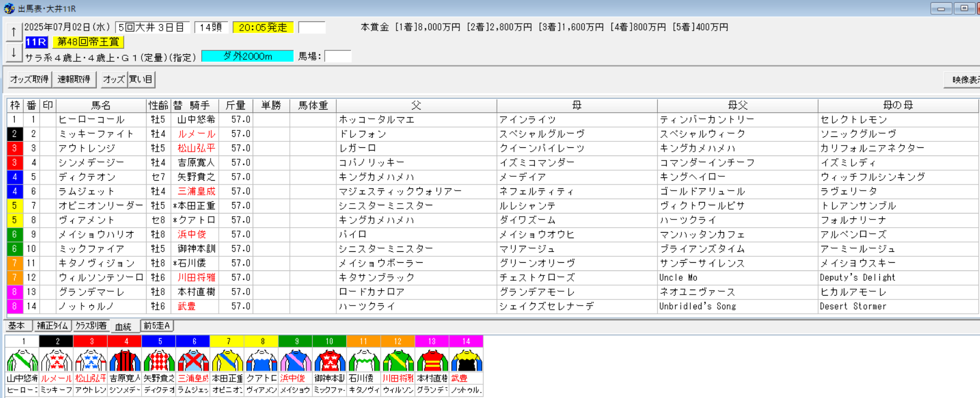Select the row for horse ミッキーファイト
This screenshot has height=398, width=980.
[x=492, y=134]
